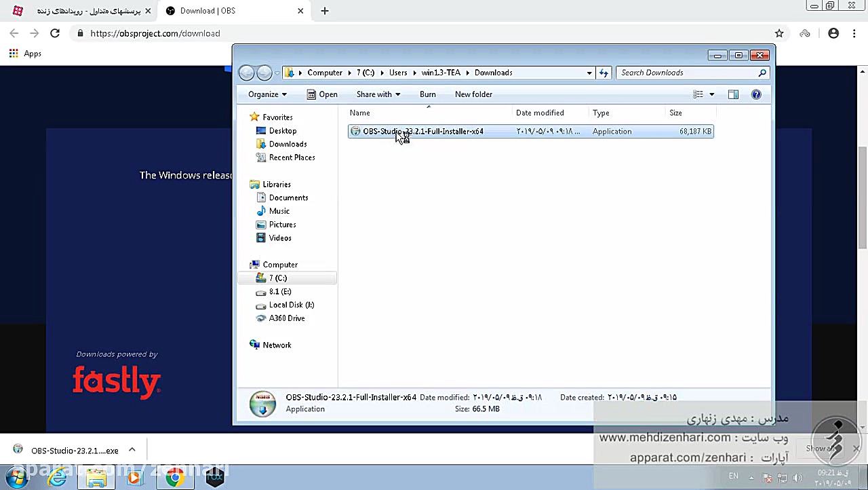This screenshot has height=490, width=868.
Task: Open Explorer help with the question mark icon
Action: [756, 94]
